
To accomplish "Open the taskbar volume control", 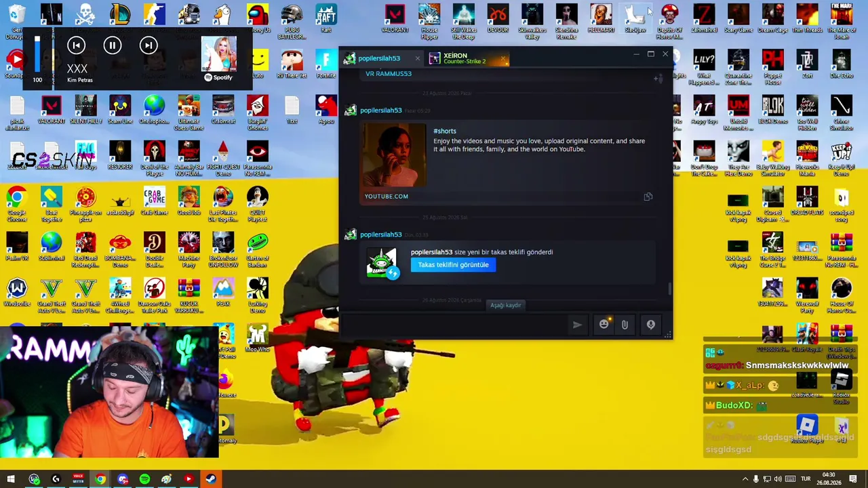I will click(x=778, y=480).
